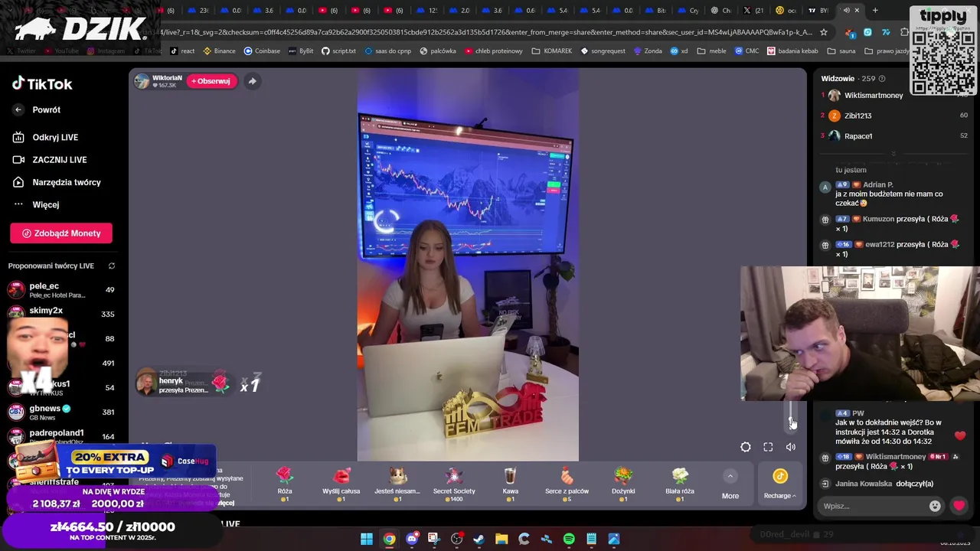Open File Explorer from taskbar

click(x=501, y=539)
